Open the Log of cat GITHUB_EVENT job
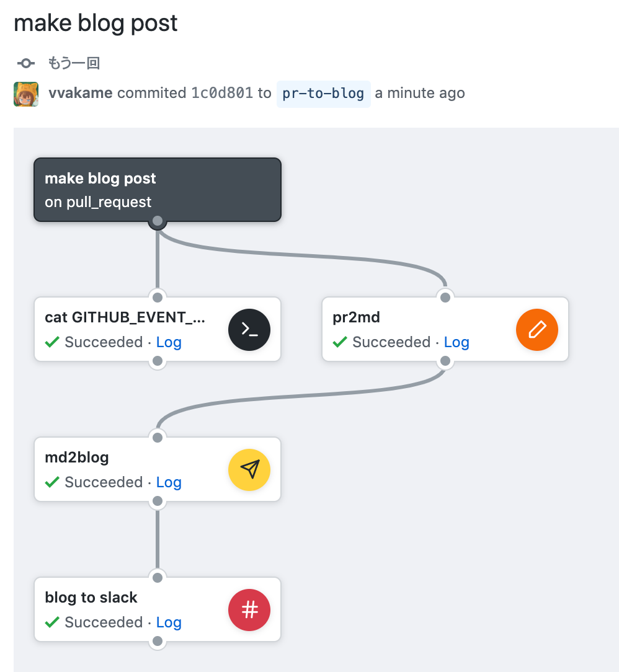 click(x=169, y=342)
